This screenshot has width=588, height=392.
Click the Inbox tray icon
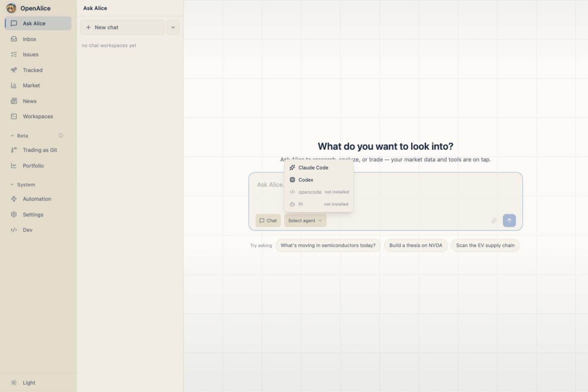click(x=14, y=39)
